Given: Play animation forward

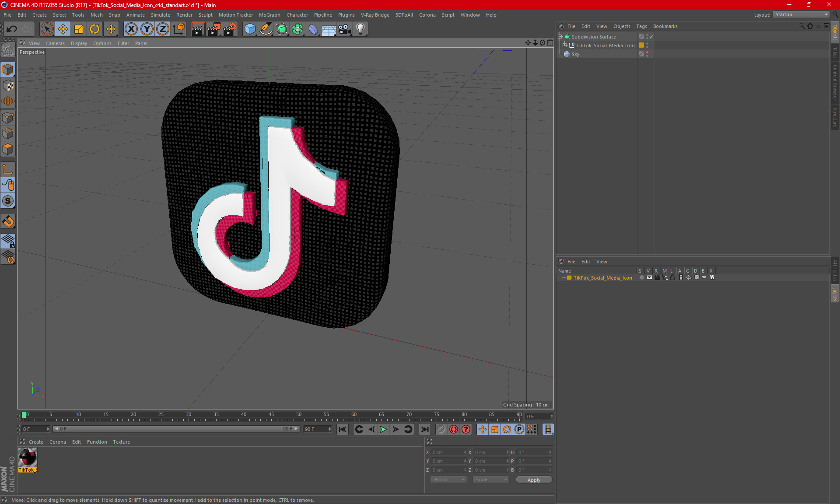Looking at the screenshot, I should (383, 429).
